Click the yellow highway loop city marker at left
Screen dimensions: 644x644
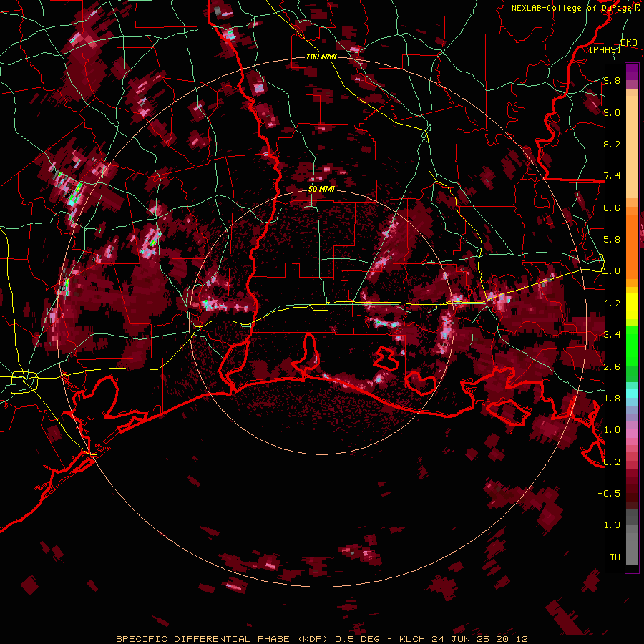[x=24, y=382]
